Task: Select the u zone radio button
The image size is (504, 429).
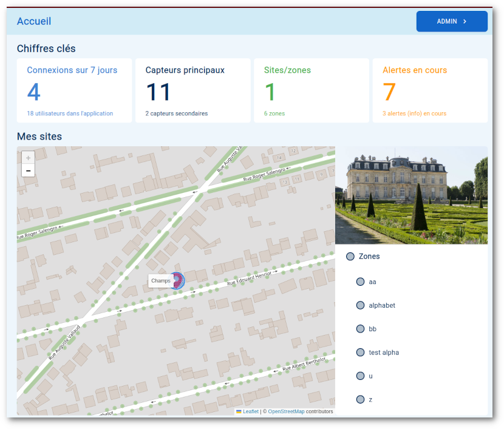Action: point(360,376)
